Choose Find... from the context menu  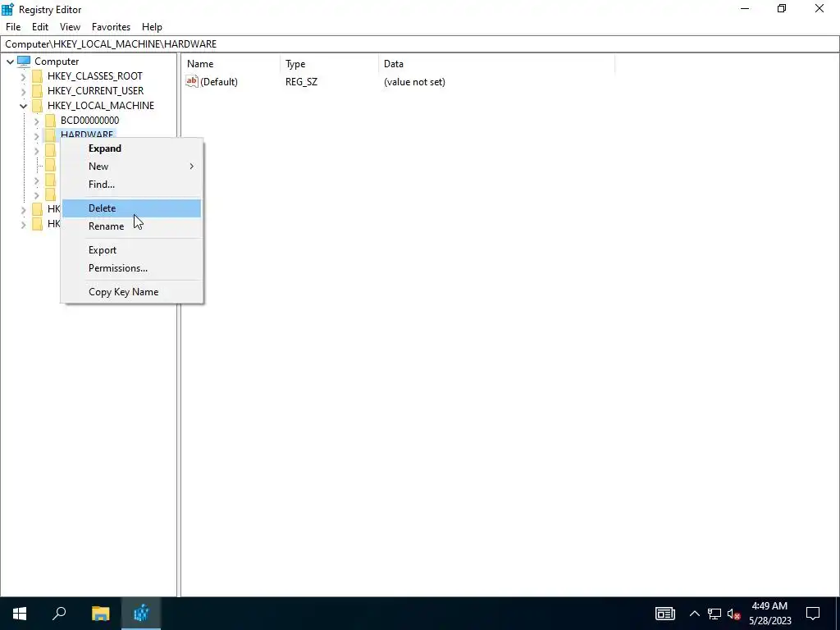point(132,185)
